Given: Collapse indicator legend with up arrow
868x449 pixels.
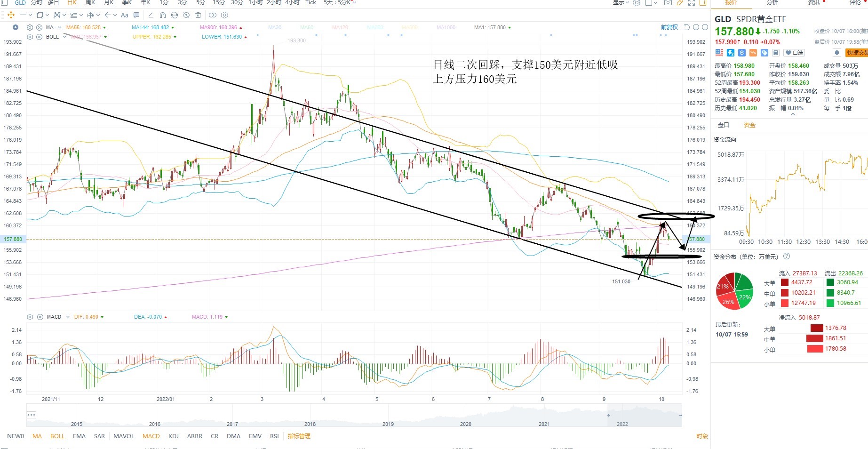Looking at the screenshot, I should [x=16, y=27].
